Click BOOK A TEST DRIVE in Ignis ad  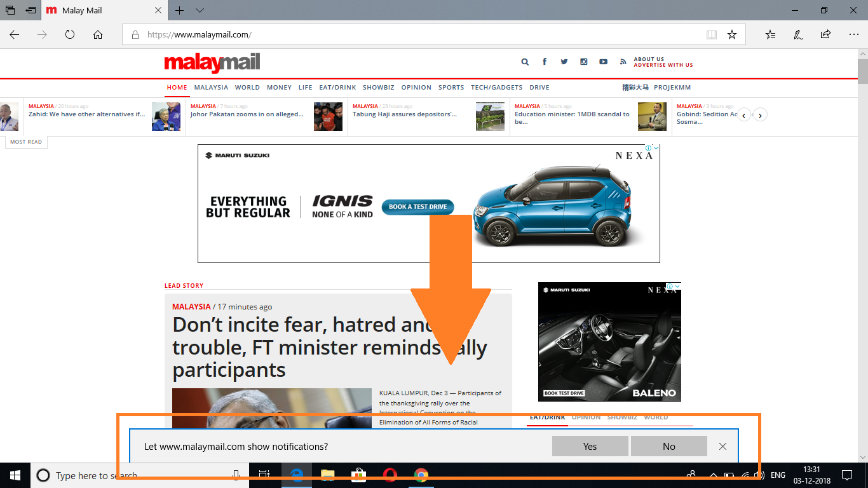[x=417, y=207]
